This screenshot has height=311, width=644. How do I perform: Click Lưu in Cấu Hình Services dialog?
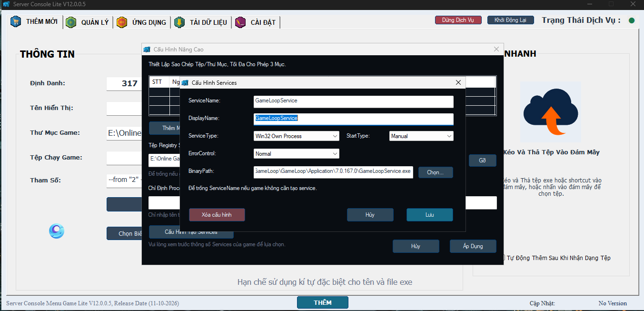coord(430,215)
